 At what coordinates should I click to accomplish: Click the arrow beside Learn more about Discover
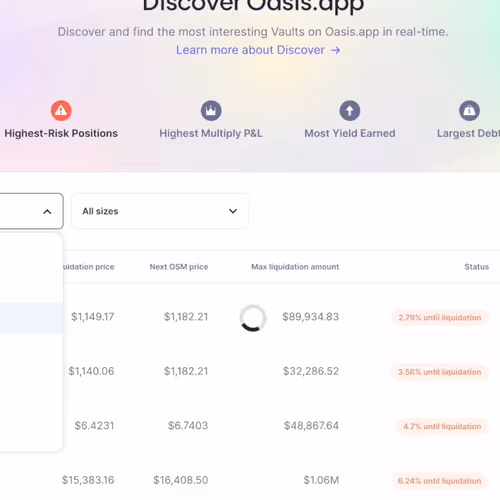(x=336, y=50)
